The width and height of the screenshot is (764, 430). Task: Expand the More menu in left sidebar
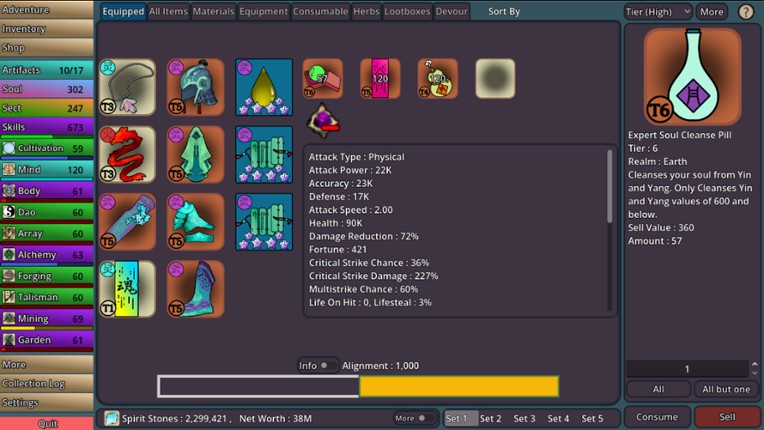click(x=47, y=365)
